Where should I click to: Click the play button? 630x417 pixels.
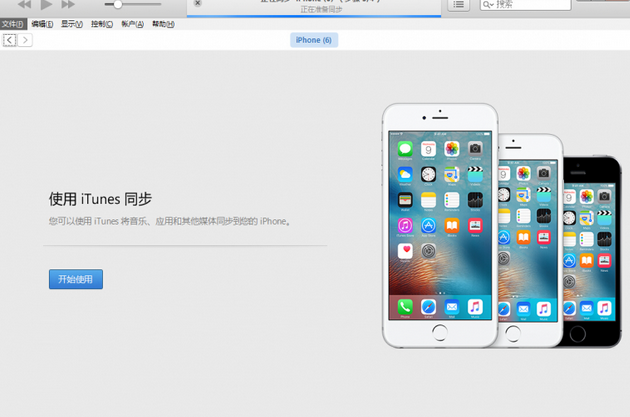point(47,4)
